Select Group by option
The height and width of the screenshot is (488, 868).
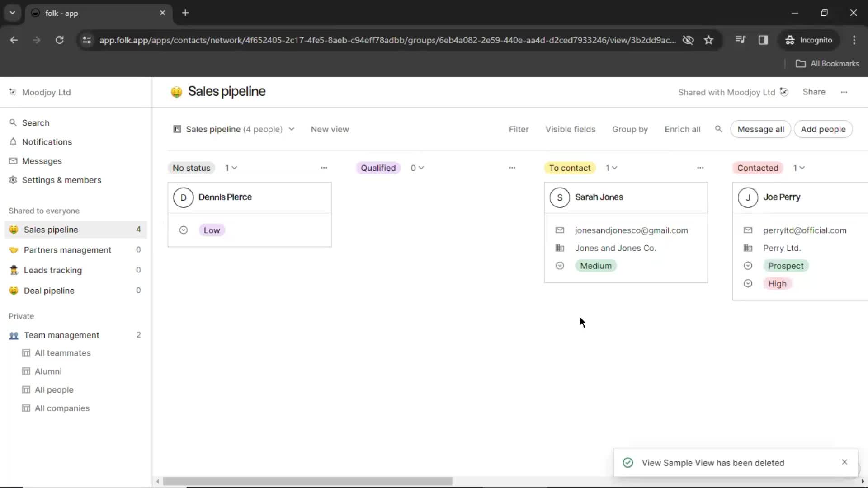[630, 129]
